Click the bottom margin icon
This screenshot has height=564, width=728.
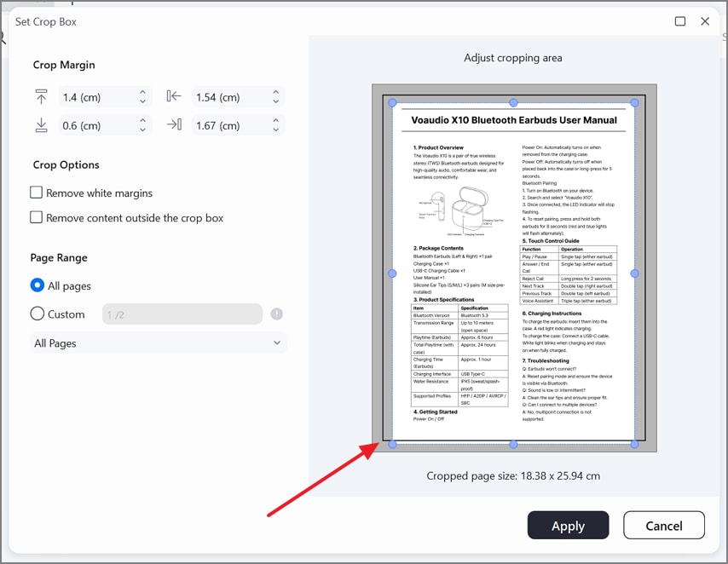click(x=41, y=125)
